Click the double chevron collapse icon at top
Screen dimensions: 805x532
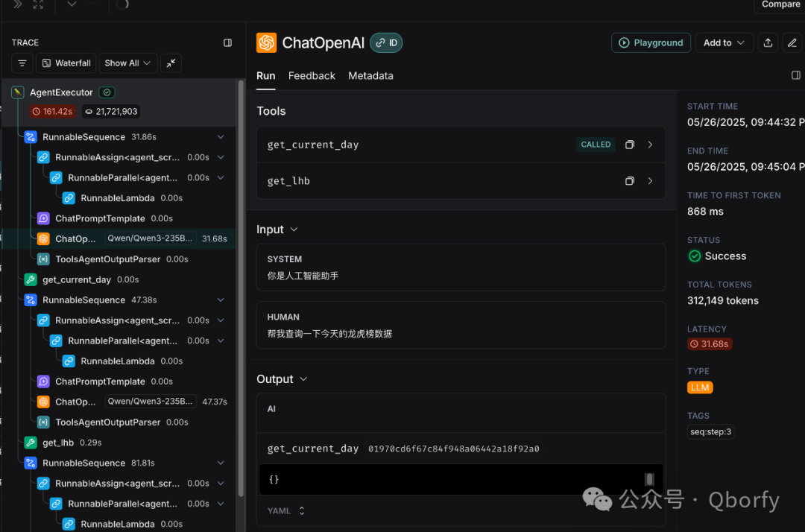tap(17, 4)
